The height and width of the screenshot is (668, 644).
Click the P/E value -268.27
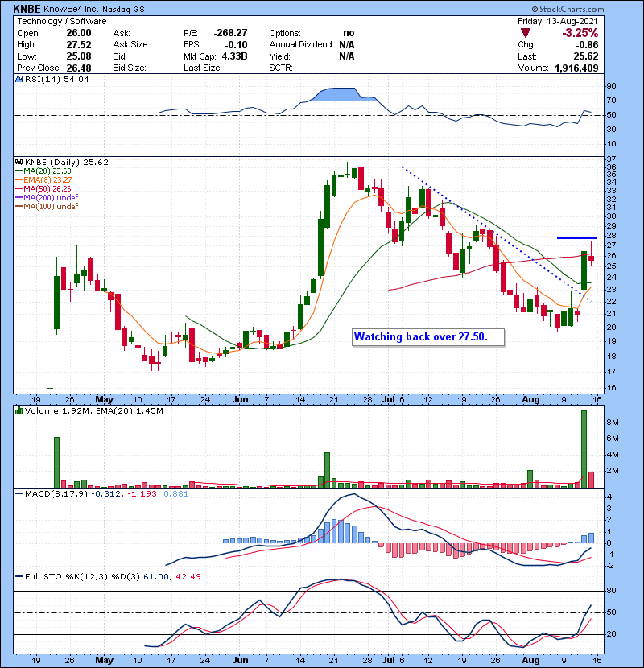point(230,33)
